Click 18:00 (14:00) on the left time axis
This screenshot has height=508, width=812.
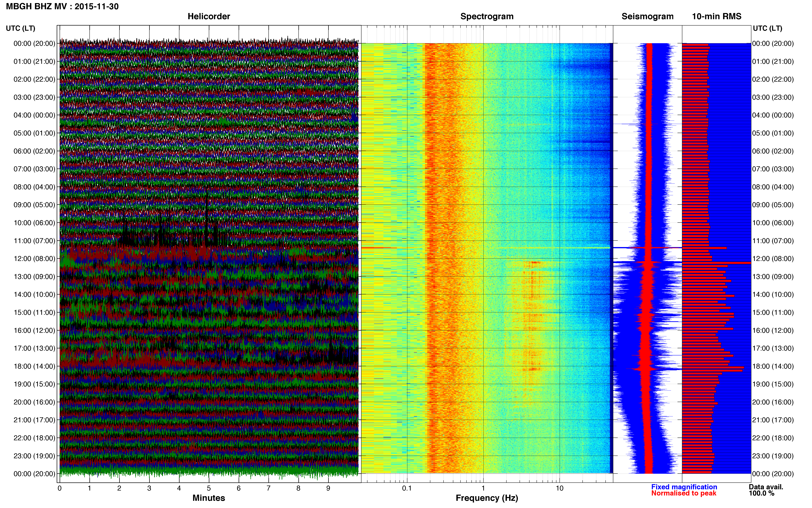coord(34,366)
